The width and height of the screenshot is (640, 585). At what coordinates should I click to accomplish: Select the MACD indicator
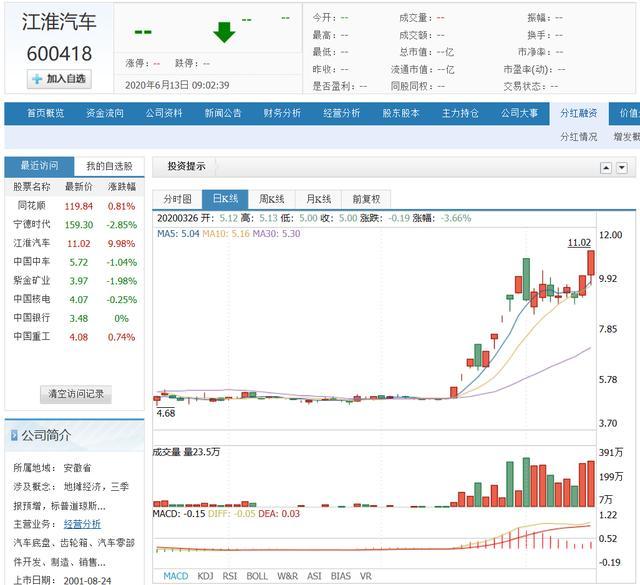[176, 576]
